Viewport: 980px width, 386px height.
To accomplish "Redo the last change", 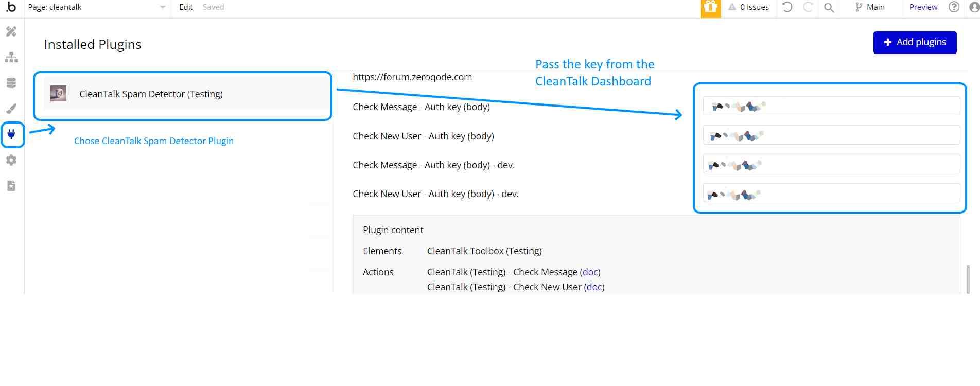I will pos(808,7).
